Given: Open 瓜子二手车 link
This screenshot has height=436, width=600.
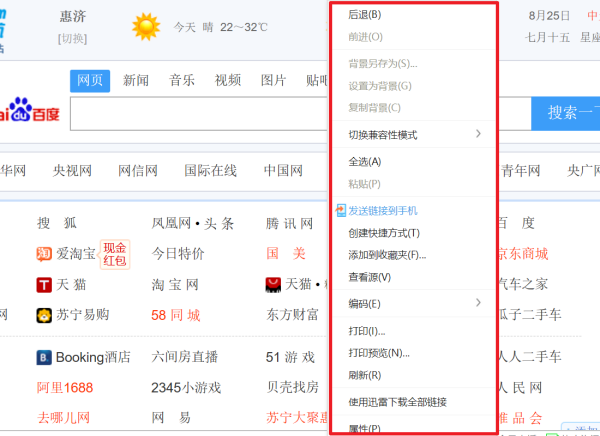Looking at the screenshot, I should coord(530,315).
